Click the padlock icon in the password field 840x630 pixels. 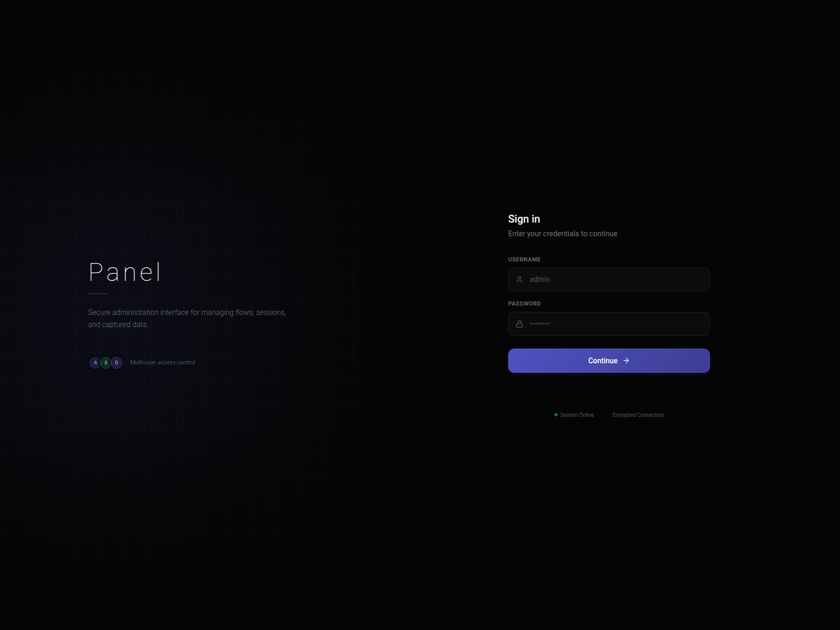[519, 324]
